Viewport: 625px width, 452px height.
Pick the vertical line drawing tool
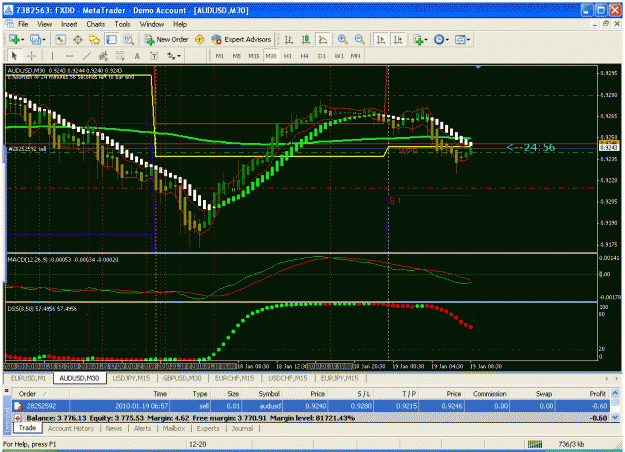point(52,56)
